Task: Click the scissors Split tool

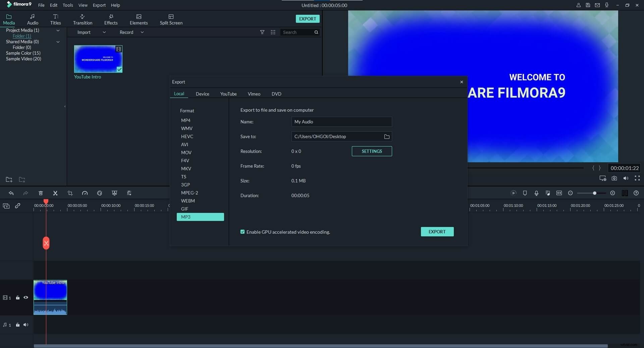Action: click(x=55, y=193)
